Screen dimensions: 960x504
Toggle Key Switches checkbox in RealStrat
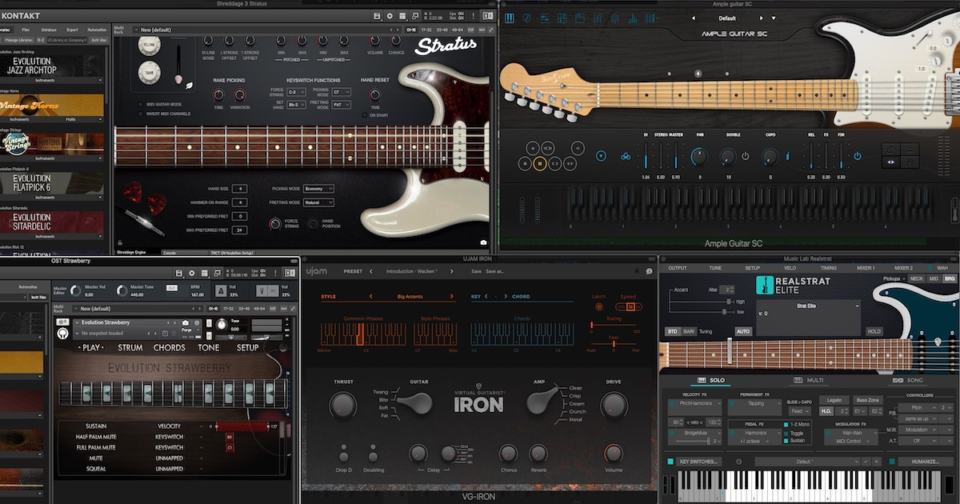tap(670, 461)
